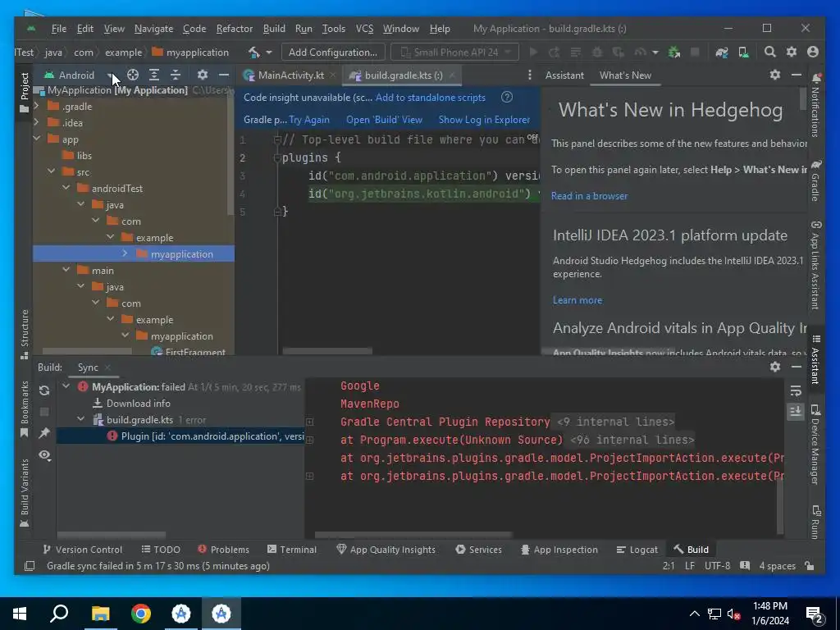
Task: Open Project panel options gear
Action: tap(202, 75)
